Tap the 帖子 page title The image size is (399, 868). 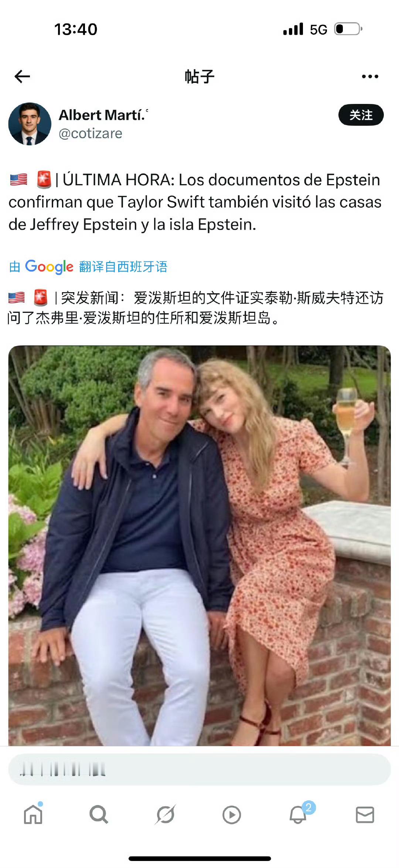[x=199, y=77]
